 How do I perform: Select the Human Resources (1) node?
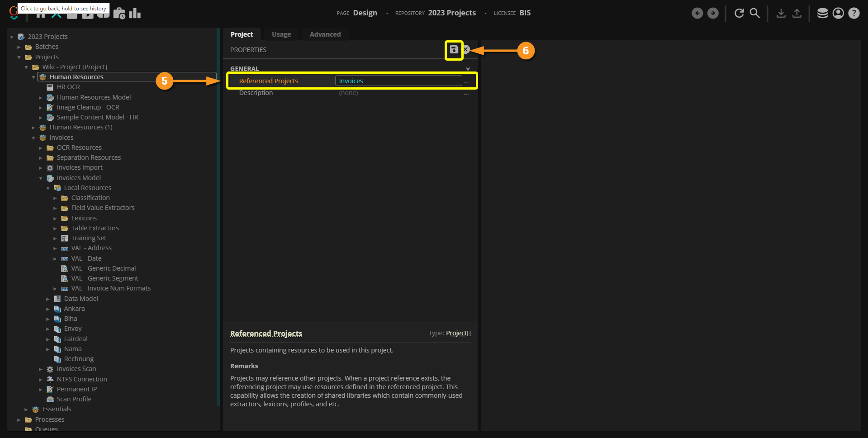pyautogui.click(x=81, y=127)
